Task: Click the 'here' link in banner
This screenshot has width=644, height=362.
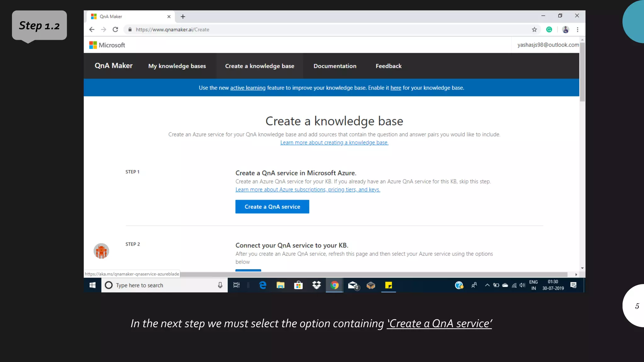Action: (x=396, y=88)
